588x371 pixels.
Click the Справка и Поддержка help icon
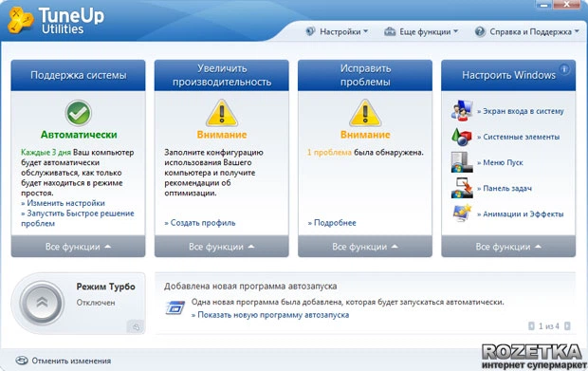click(x=480, y=31)
